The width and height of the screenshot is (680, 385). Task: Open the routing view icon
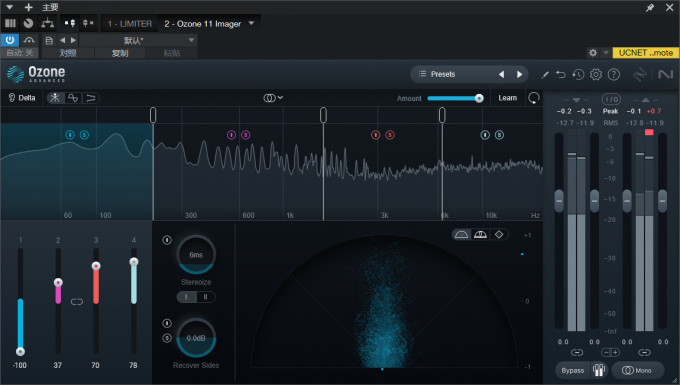click(47, 23)
